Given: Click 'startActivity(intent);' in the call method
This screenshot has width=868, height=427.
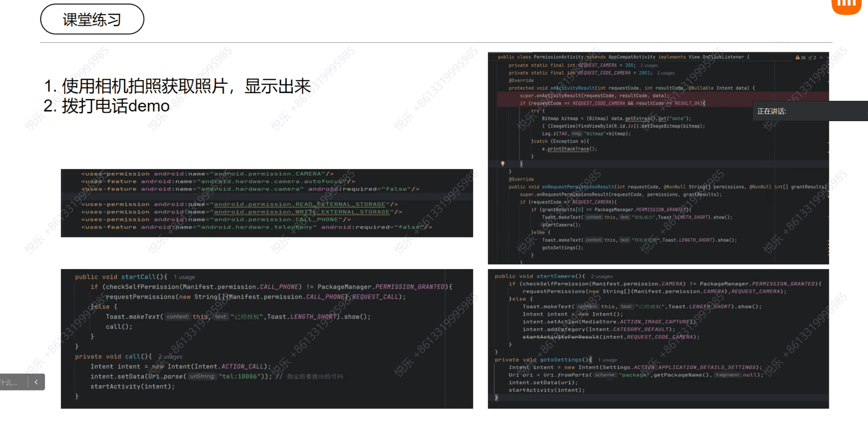Looking at the screenshot, I should [x=132, y=386].
